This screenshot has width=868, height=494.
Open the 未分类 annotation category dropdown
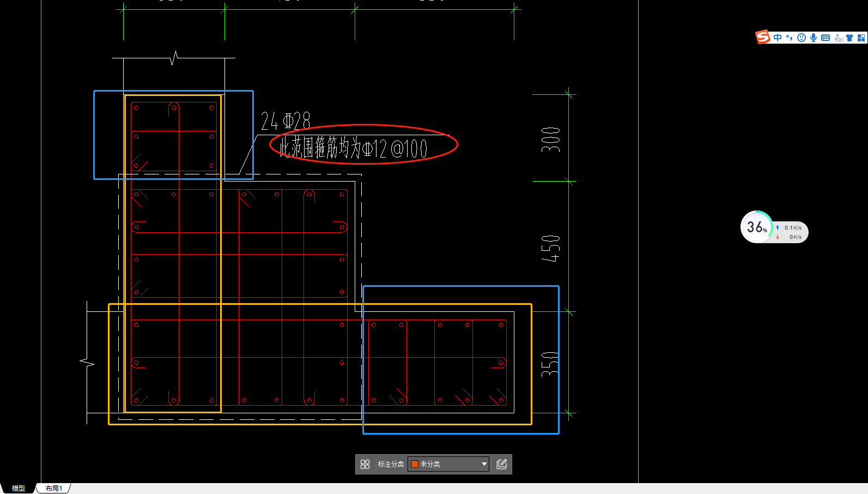coord(448,464)
